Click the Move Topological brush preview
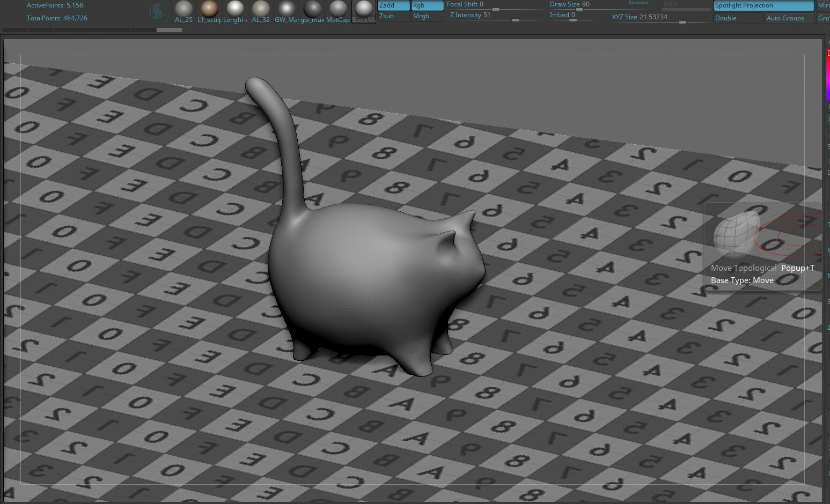This screenshot has height=504, width=830. (736, 234)
